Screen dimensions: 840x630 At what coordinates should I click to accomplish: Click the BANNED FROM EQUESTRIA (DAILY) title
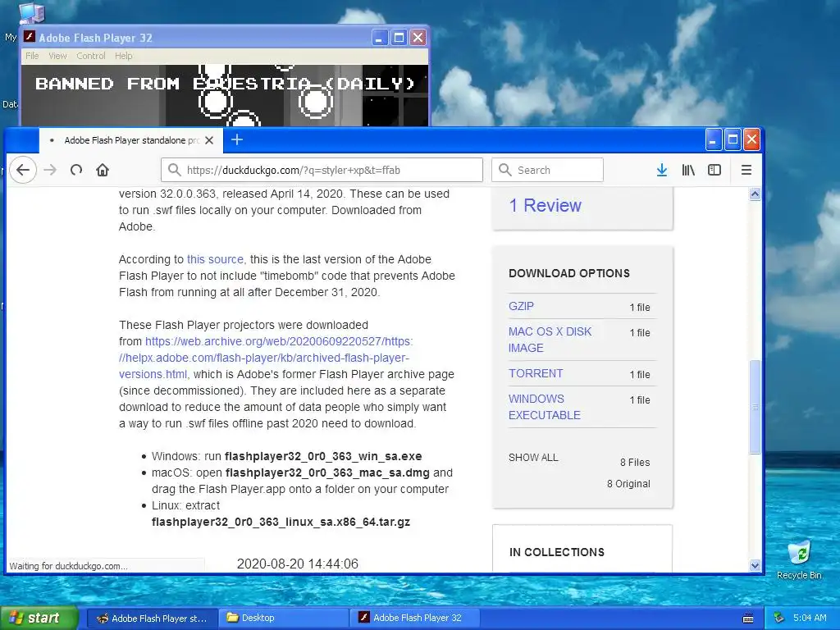tap(225, 84)
